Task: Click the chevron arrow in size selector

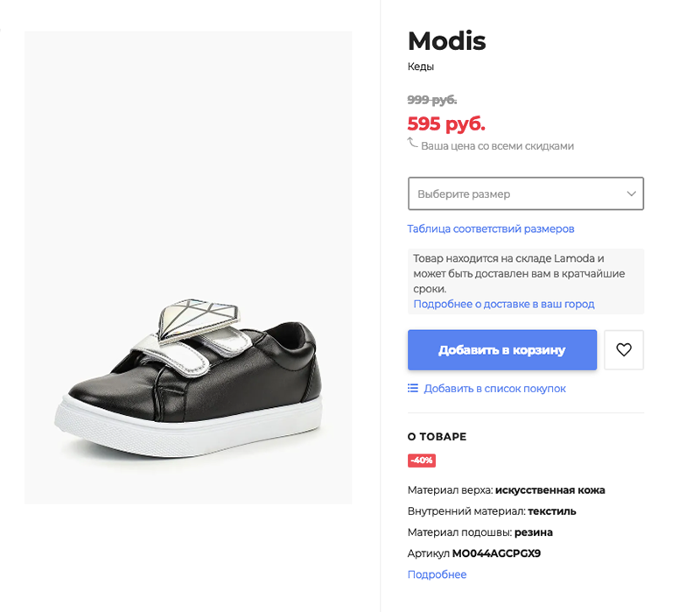Action: (631, 193)
